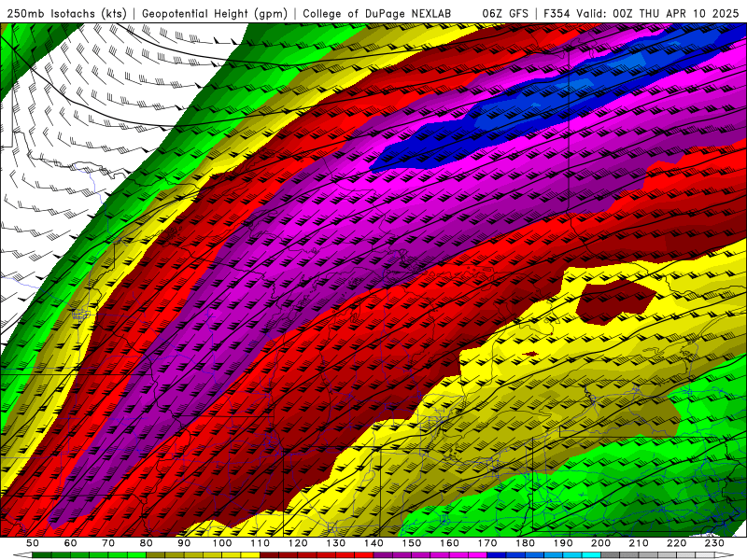The height and width of the screenshot is (560, 747).
Task: Select the bright yellow swatch just left of 110
Action: [x=250, y=554]
